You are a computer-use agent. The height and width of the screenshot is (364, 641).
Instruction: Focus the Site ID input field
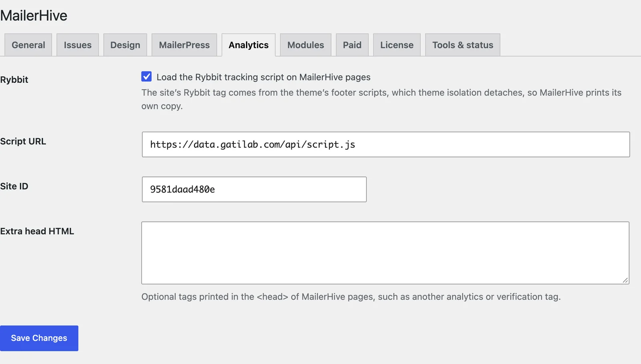coord(254,189)
